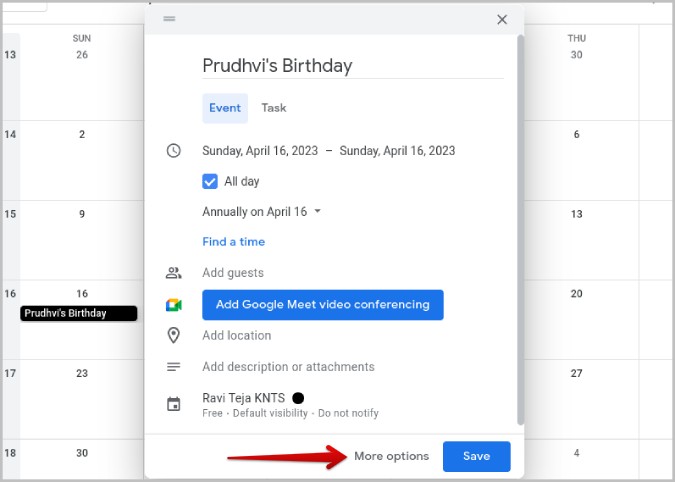Select Sunday 26 in the calendar grid
Viewport: 675px width, 482px height.
[x=82, y=55]
